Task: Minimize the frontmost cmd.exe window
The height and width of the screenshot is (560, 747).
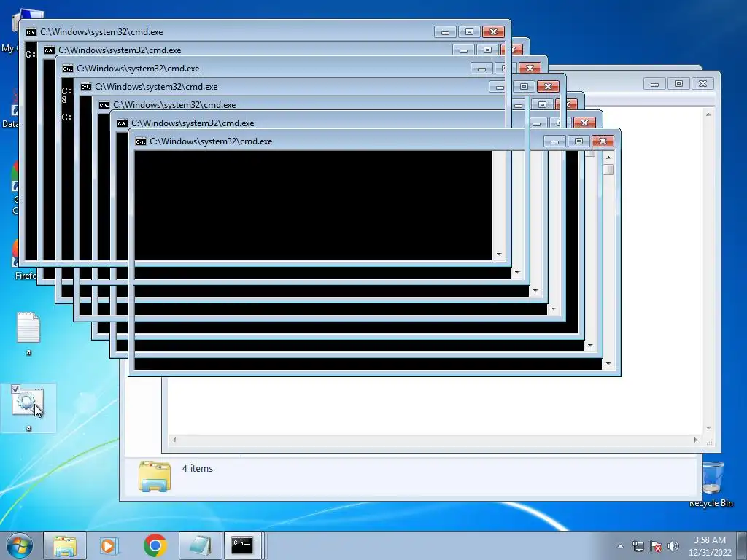Action: 554,141
